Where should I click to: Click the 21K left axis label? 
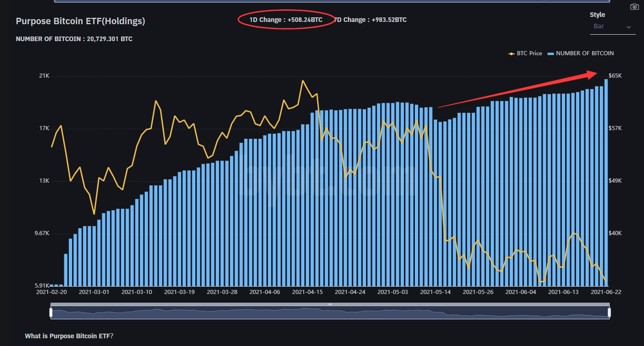pyautogui.click(x=45, y=76)
